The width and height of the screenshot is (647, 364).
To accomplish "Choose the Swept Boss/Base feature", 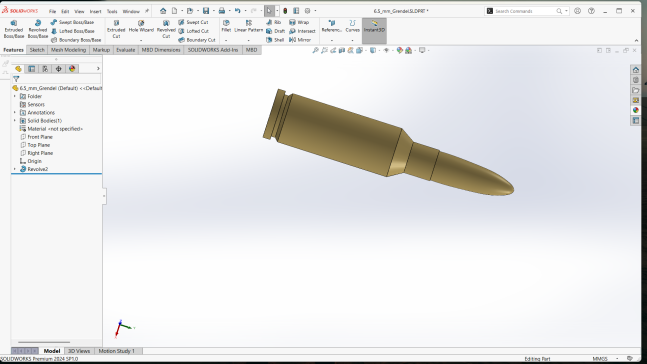I will [x=73, y=22].
